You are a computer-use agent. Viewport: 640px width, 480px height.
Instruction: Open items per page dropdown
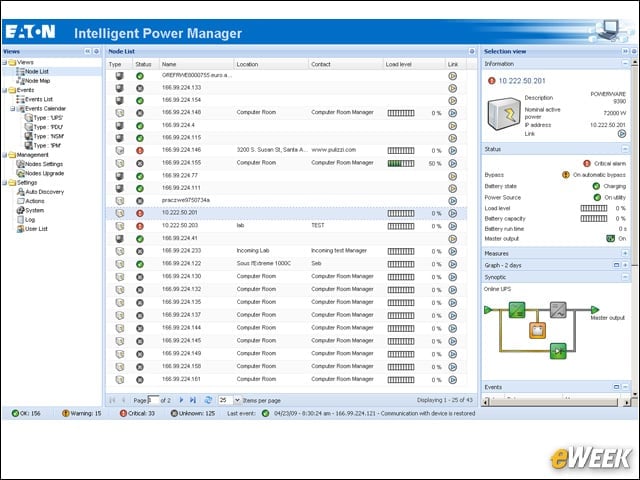237,400
